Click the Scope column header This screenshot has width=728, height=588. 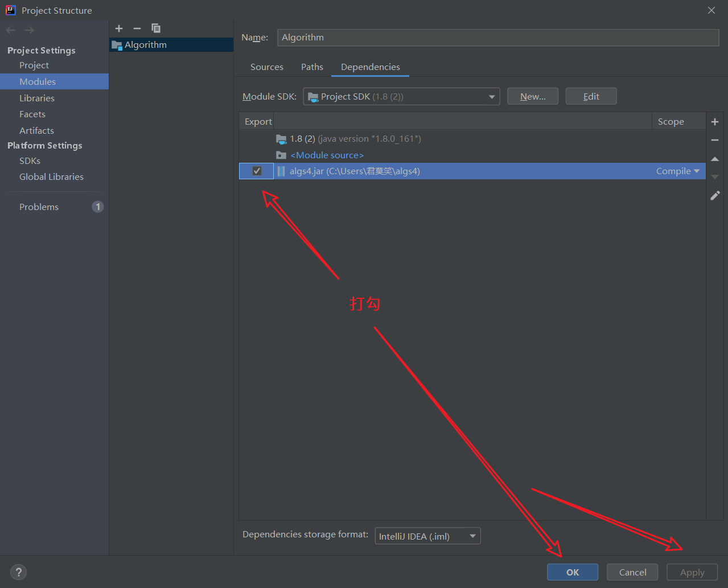pyautogui.click(x=678, y=122)
